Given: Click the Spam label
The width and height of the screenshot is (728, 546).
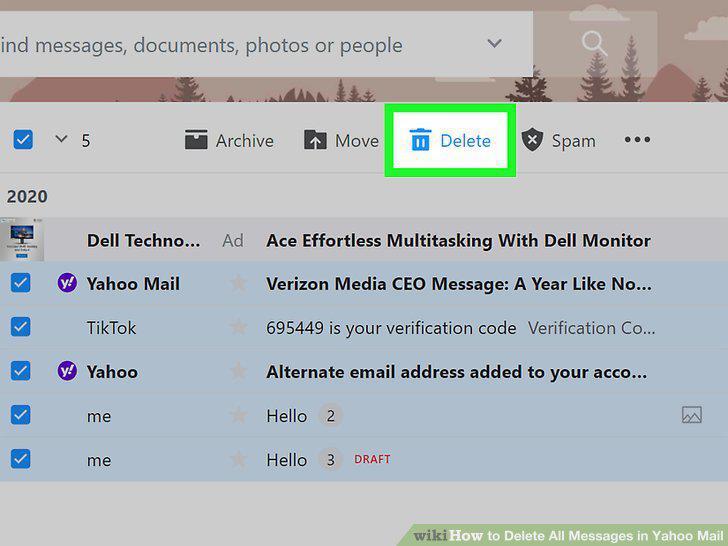Looking at the screenshot, I should (573, 141).
